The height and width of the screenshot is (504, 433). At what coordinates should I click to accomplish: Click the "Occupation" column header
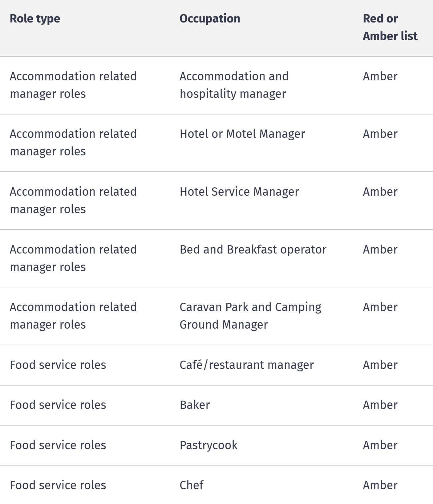210,19
